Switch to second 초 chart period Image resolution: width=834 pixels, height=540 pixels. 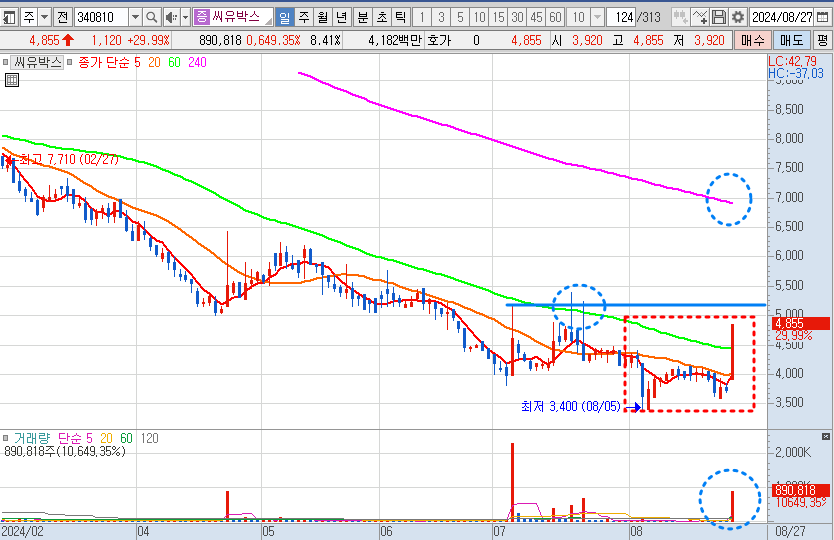coord(382,18)
